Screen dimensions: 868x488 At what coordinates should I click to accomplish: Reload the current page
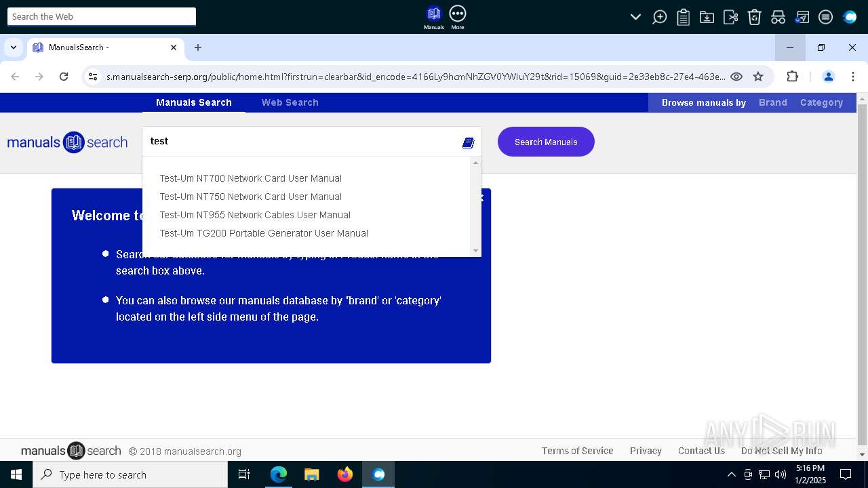click(x=64, y=77)
